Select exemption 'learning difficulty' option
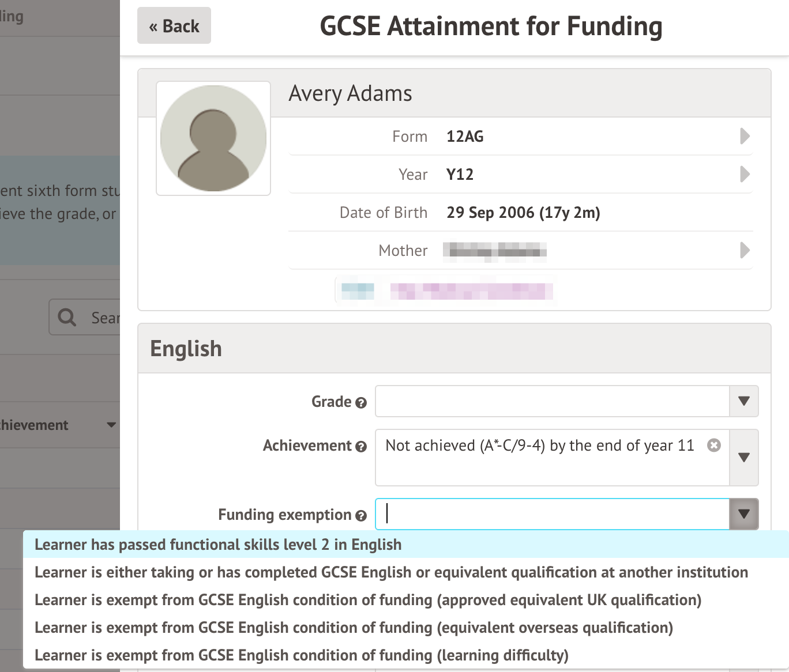This screenshot has height=672, width=789. pos(302,655)
